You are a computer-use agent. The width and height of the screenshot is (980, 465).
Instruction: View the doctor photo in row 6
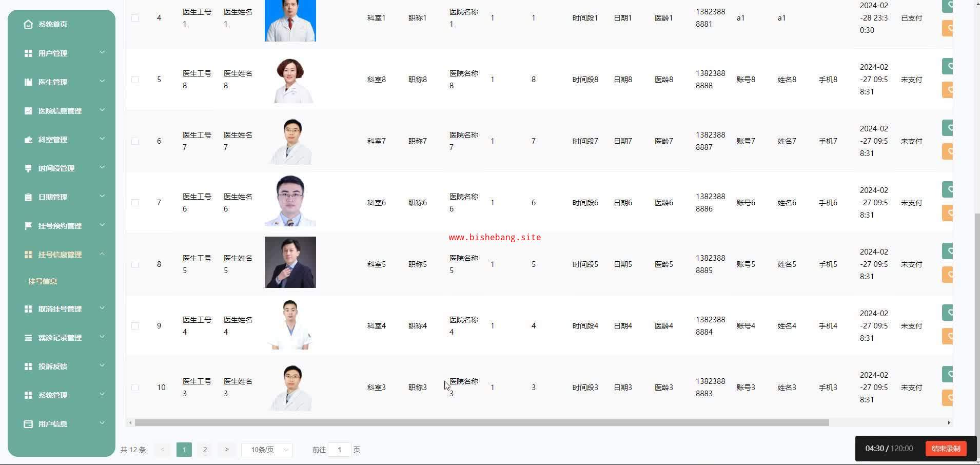click(x=290, y=141)
